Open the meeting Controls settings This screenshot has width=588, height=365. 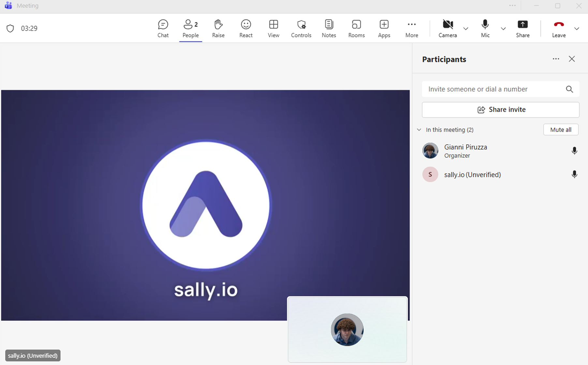(301, 28)
